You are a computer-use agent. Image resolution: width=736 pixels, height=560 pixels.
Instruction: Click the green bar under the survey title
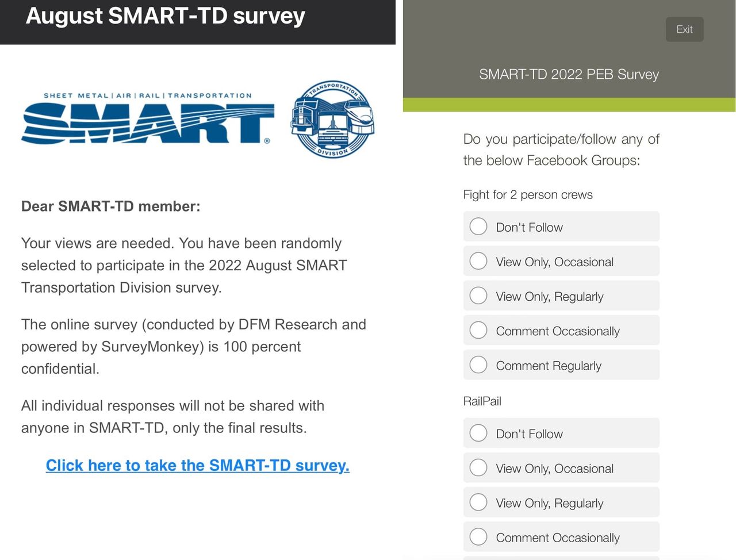569,105
